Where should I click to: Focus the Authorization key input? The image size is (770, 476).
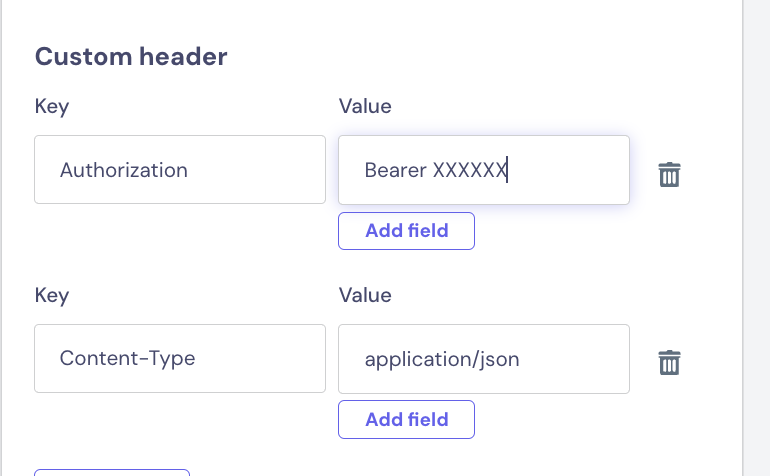[x=180, y=169]
